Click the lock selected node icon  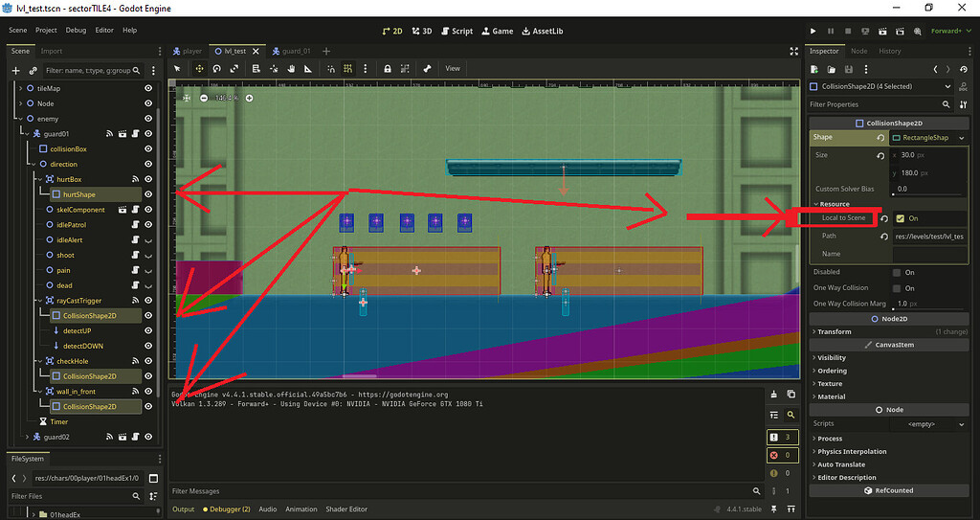(x=387, y=69)
